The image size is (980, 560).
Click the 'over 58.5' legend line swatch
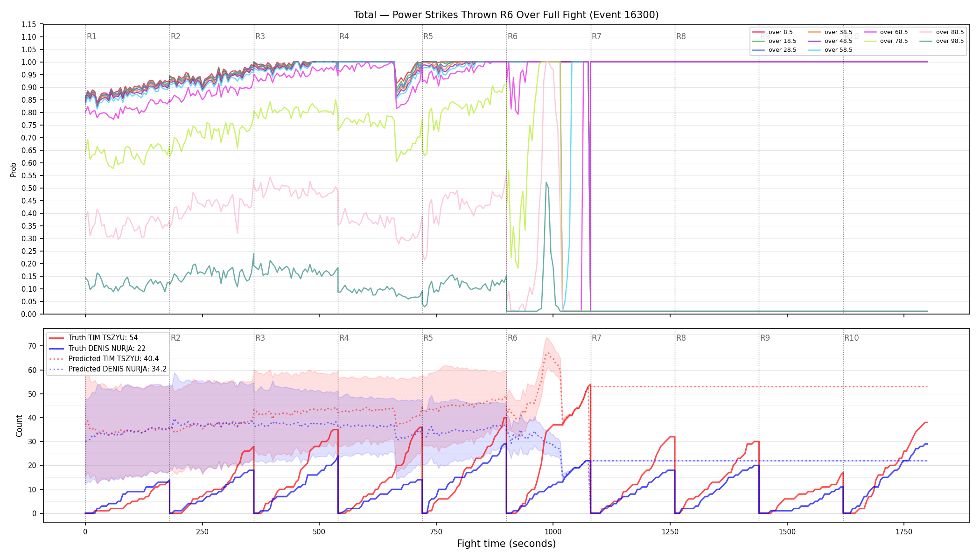tap(815, 50)
